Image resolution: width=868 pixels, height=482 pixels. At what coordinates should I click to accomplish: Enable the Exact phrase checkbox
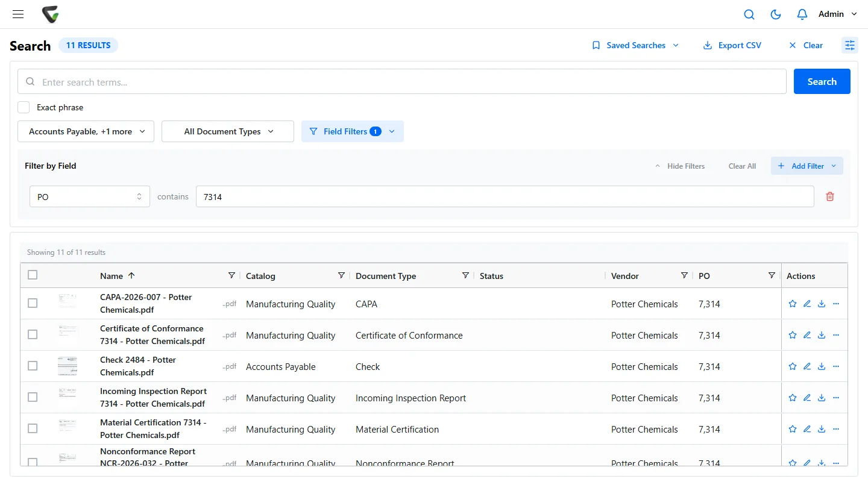pyautogui.click(x=24, y=107)
